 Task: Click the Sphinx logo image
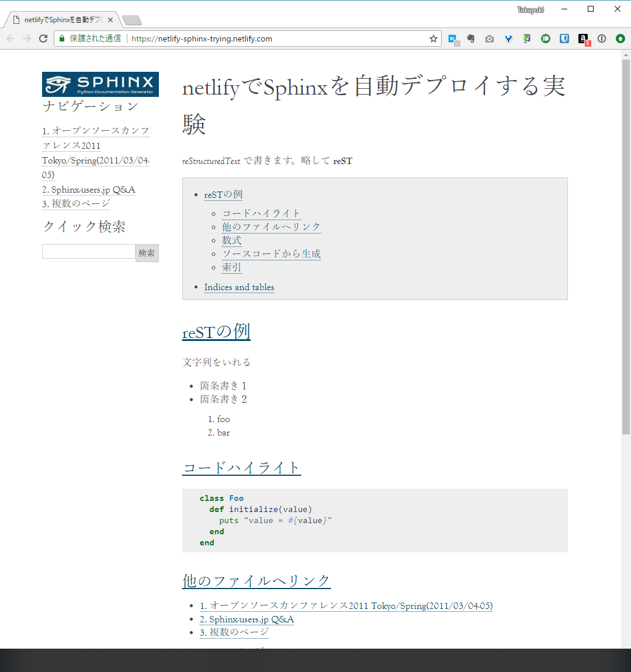(x=100, y=84)
